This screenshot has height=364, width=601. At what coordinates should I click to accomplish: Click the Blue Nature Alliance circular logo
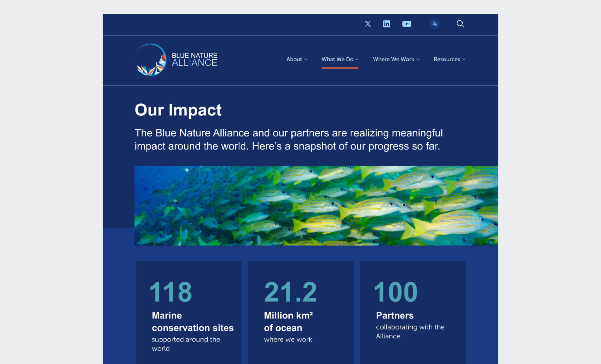point(151,60)
